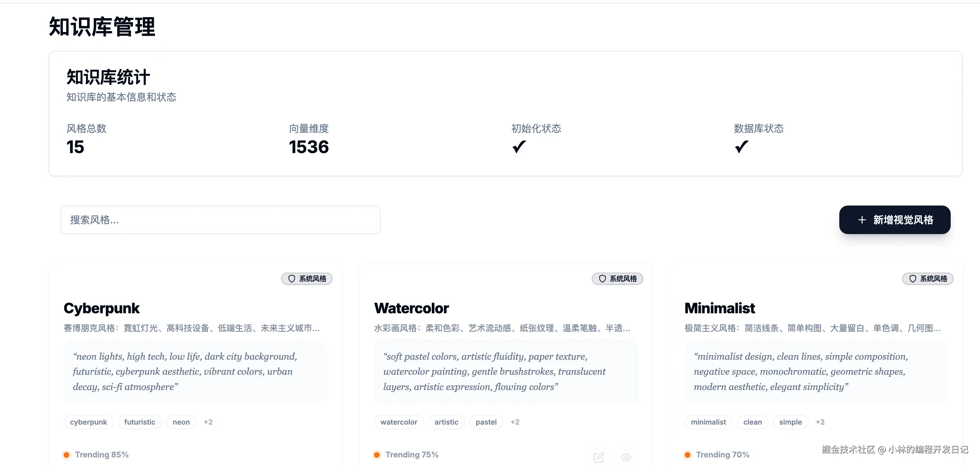980x466 pixels.
Task: Click the Watercolor card eye preview icon
Action: (x=626, y=457)
